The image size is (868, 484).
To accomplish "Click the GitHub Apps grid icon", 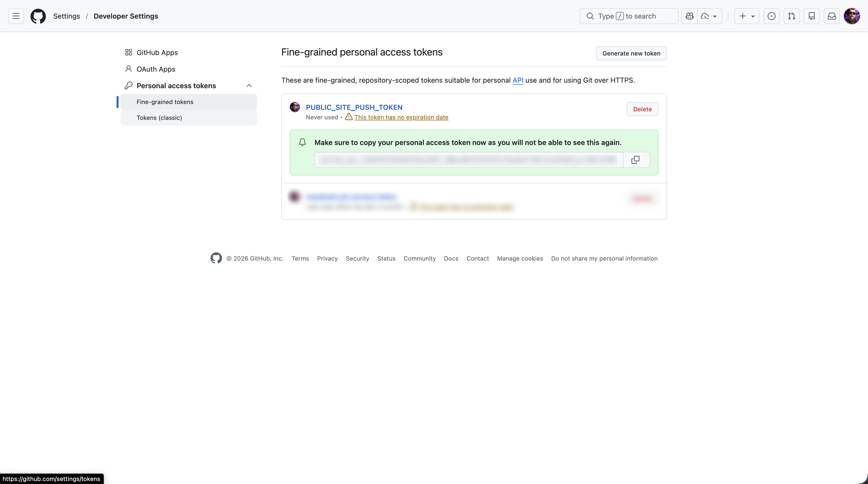I will 128,53.
